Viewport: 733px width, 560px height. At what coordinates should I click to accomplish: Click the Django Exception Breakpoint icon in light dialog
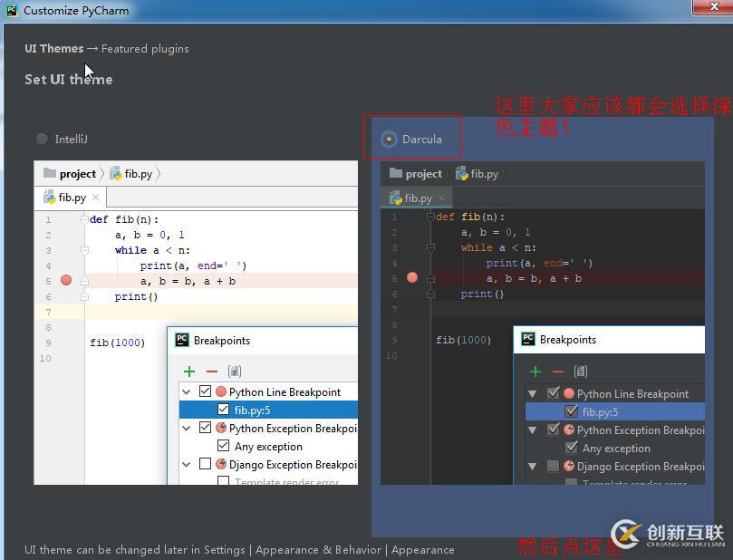pos(221,464)
